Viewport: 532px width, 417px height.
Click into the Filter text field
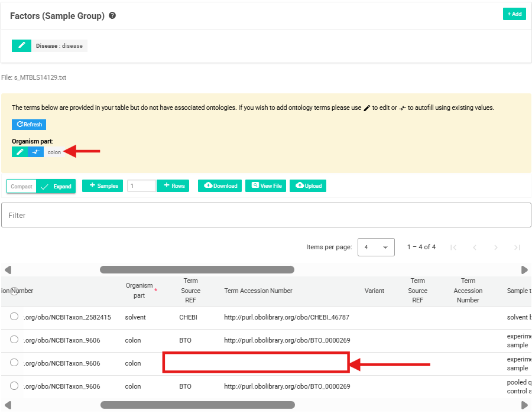pos(266,215)
